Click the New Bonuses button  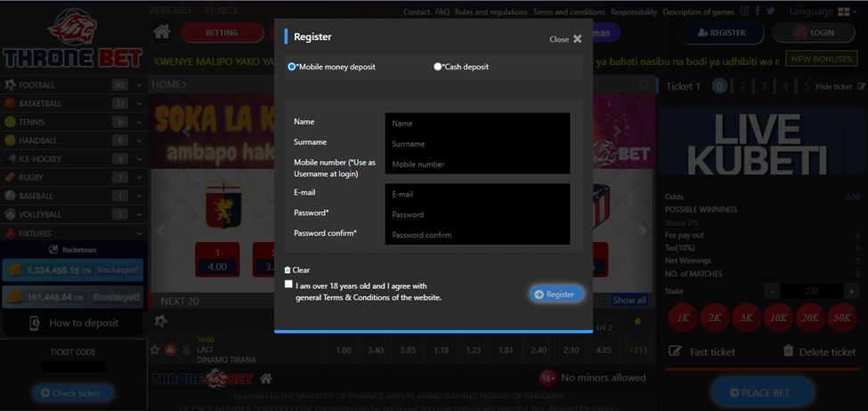click(x=822, y=59)
